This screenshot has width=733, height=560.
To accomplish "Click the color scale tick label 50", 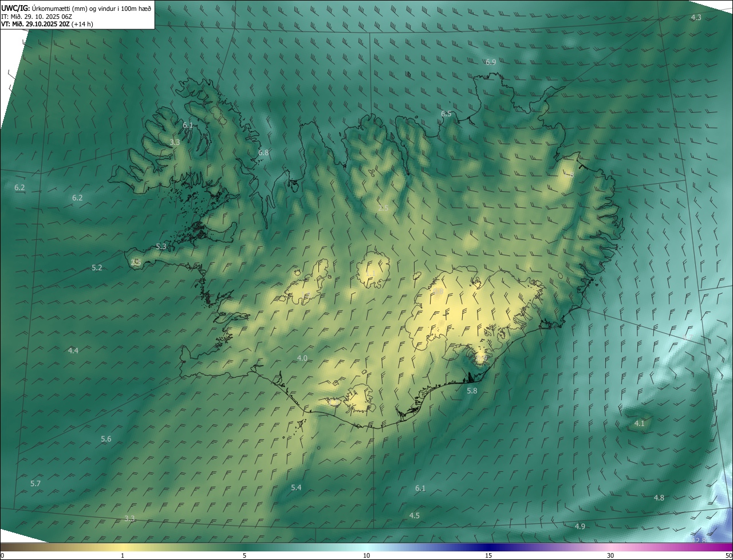I will [728, 555].
